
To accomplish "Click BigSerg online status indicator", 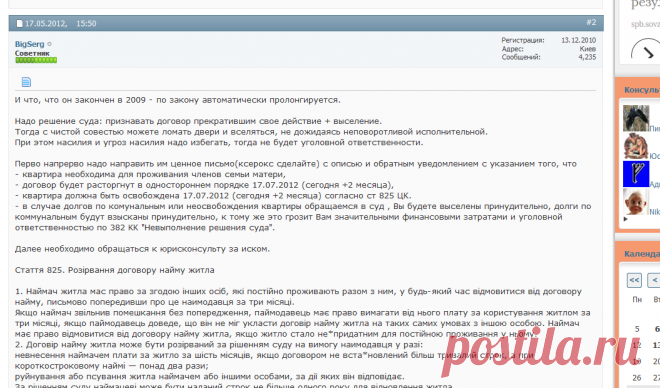I will click(x=49, y=44).
